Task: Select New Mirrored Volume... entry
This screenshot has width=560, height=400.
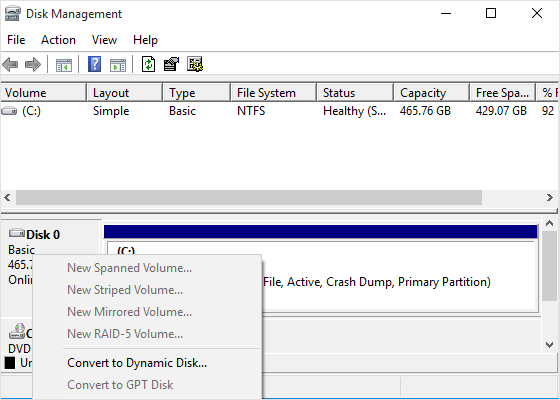Action: (147, 312)
